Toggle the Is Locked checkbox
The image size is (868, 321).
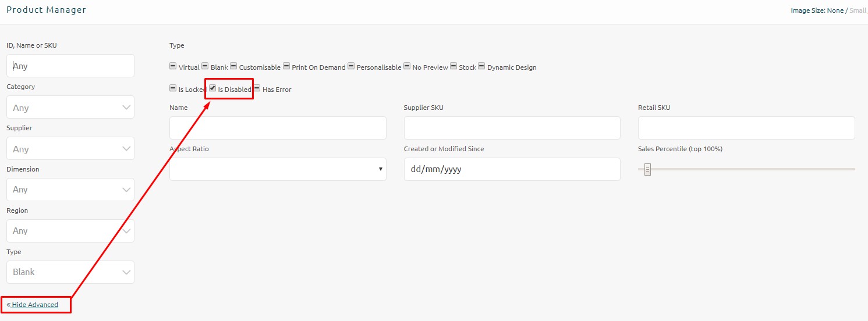pos(173,88)
